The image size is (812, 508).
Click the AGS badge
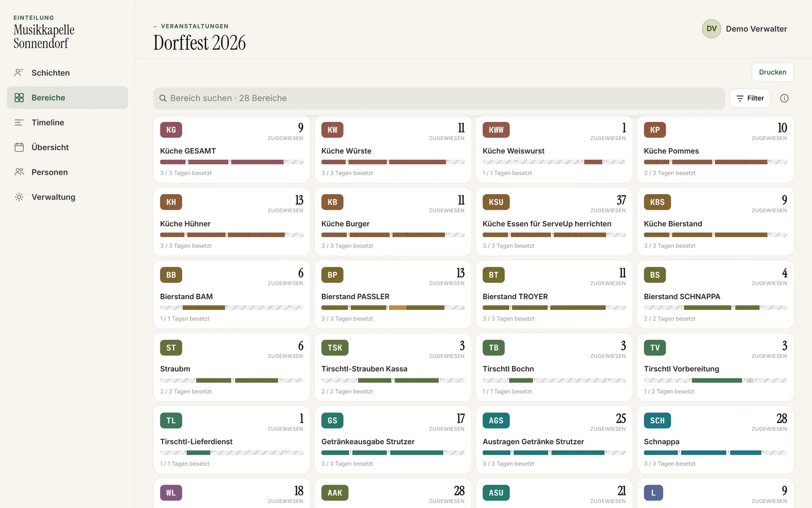coord(496,421)
